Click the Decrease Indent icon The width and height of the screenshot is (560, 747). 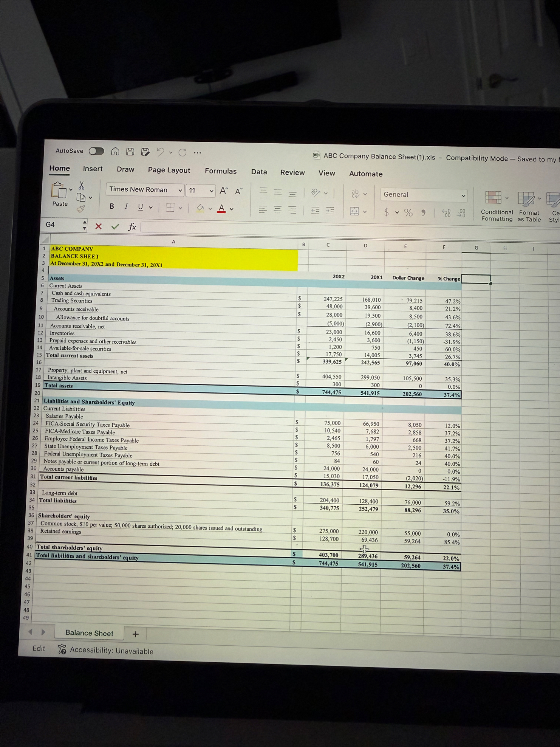point(315,211)
